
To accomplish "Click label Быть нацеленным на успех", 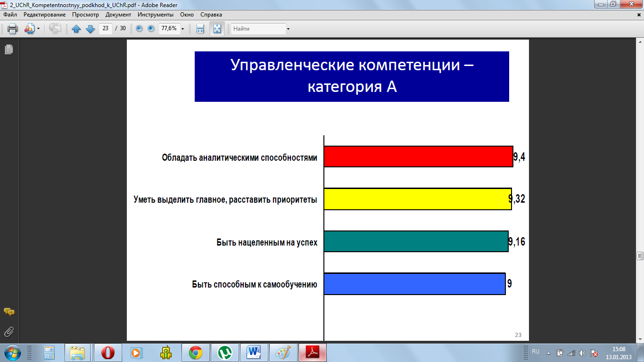I will click(267, 243).
